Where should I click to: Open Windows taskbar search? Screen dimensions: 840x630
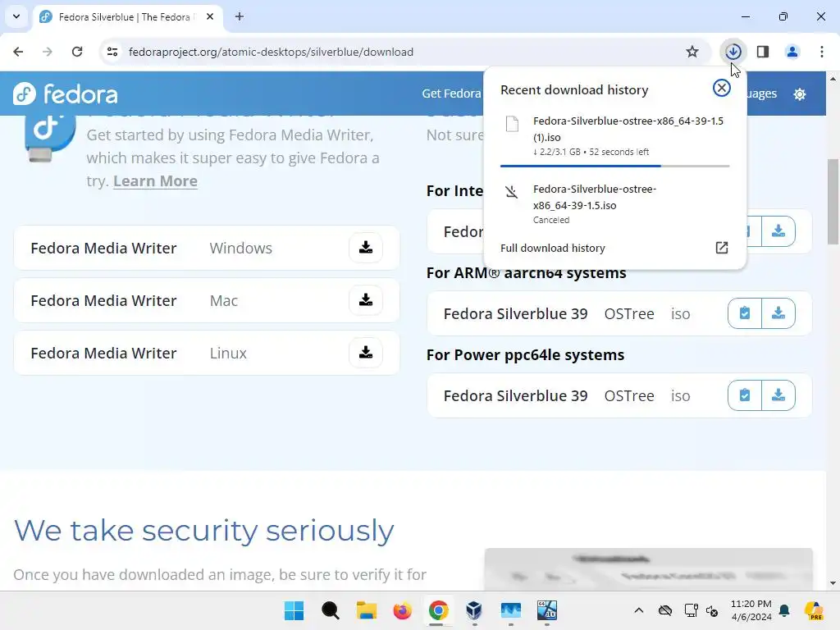(330, 610)
